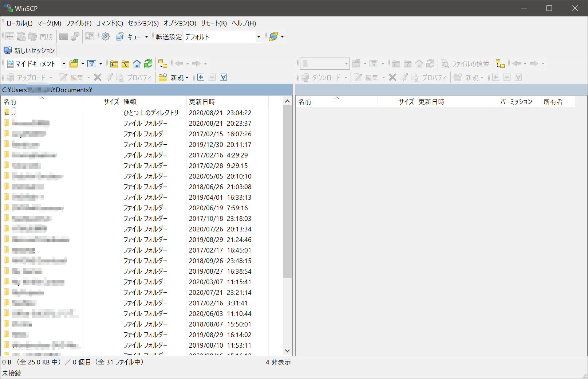
Task: Open the ローカル(L) menu
Action: (x=19, y=23)
